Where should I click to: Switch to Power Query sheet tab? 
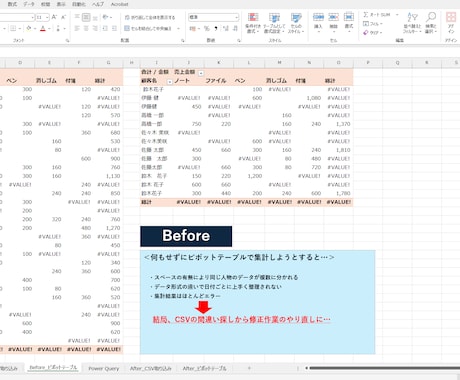104,368
